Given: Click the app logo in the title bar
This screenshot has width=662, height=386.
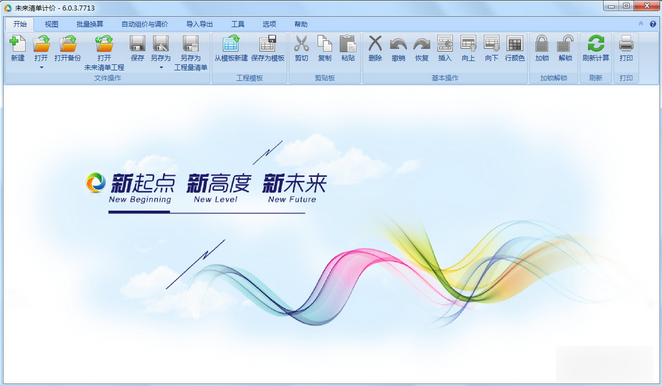Looking at the screenshot, I should [8, 8].
